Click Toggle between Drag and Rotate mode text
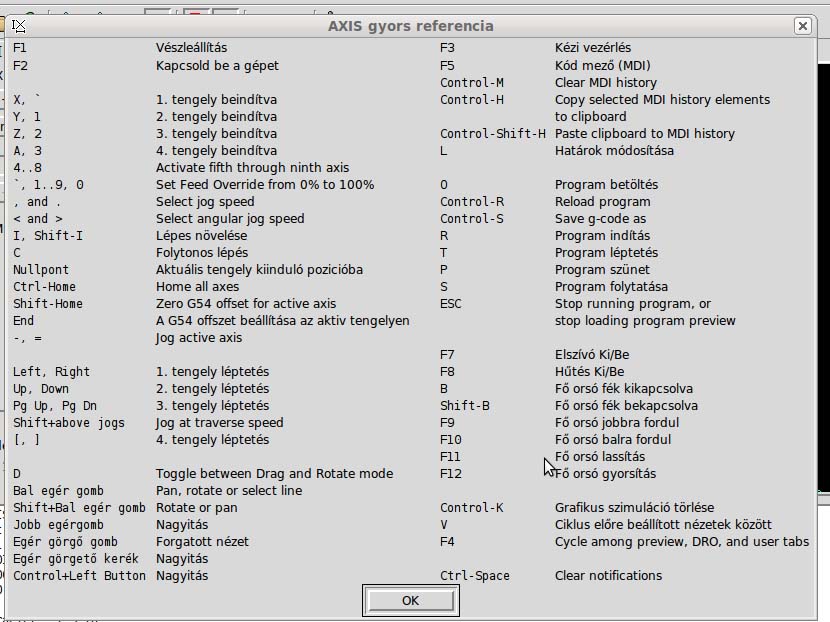The height and width of the screenshot is (622, 830). tap(274, 474)
